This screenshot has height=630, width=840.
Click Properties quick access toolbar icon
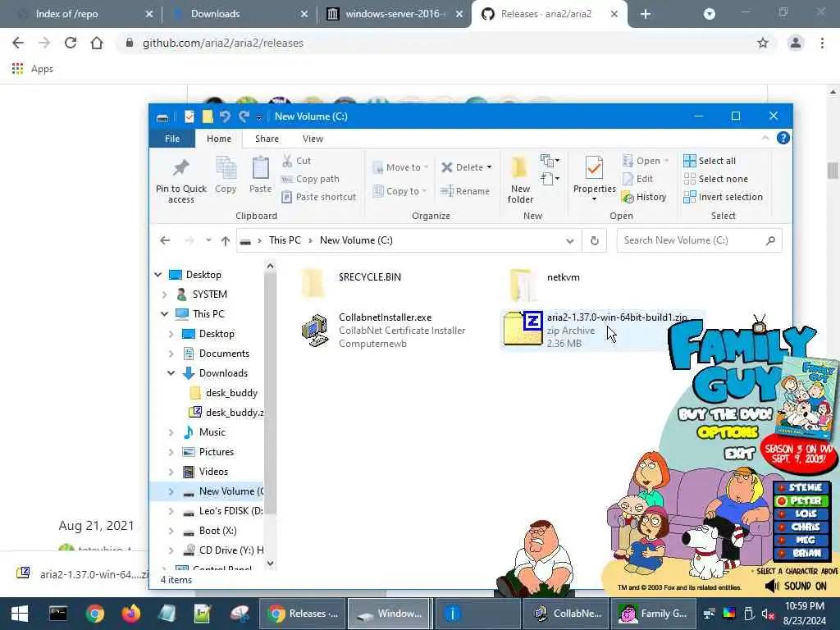pyautogui.click(x=189, y=116)
